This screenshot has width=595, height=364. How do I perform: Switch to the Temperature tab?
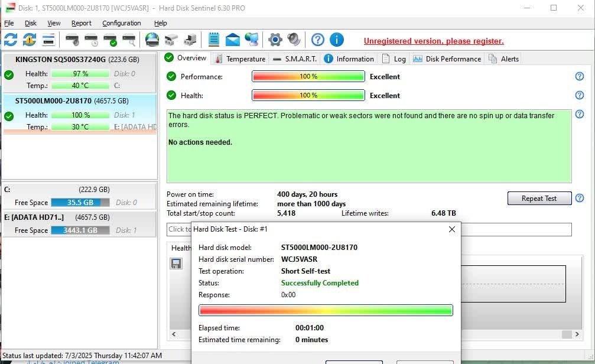[240, 59]
